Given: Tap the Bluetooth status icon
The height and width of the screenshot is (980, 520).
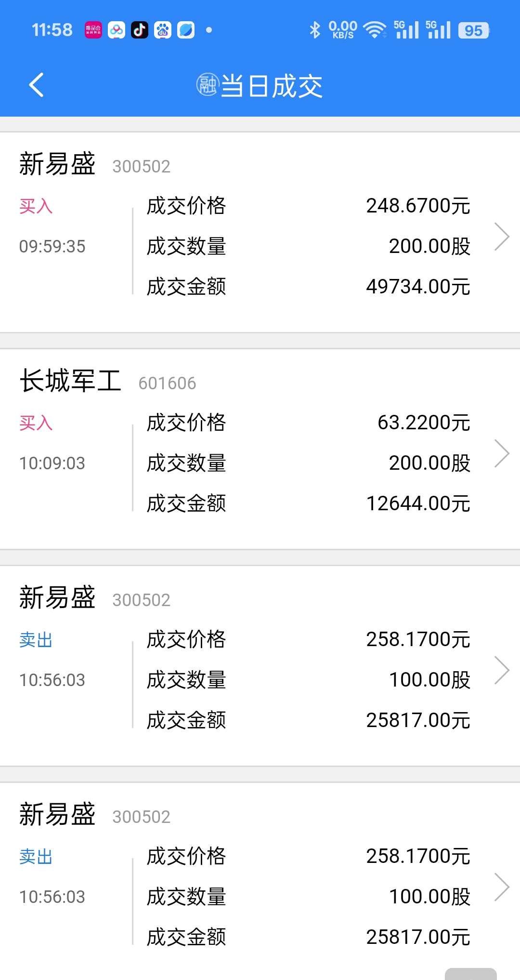Looking at the screenshot, I should [315, 30].
